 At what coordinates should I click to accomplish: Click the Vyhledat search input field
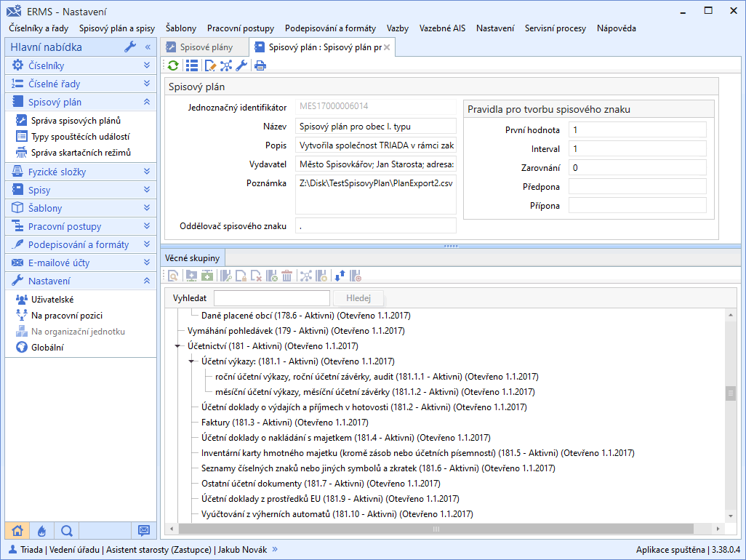(271, 297)
